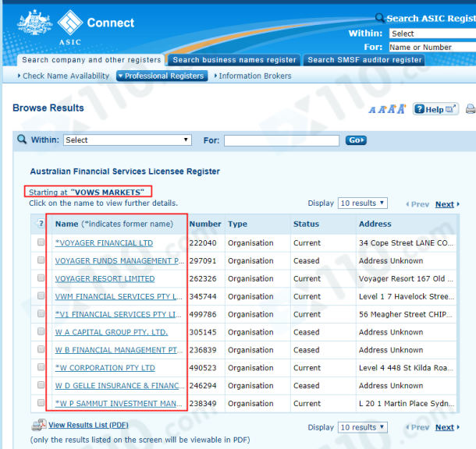Image resolution: width=476 pixels, height=449 pixels.
Task: Click the Number column header
Action: (x=205, y=224)
